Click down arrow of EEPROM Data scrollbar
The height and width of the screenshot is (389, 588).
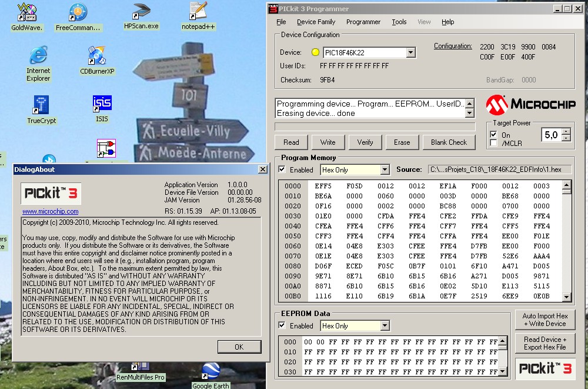(503, 371)
